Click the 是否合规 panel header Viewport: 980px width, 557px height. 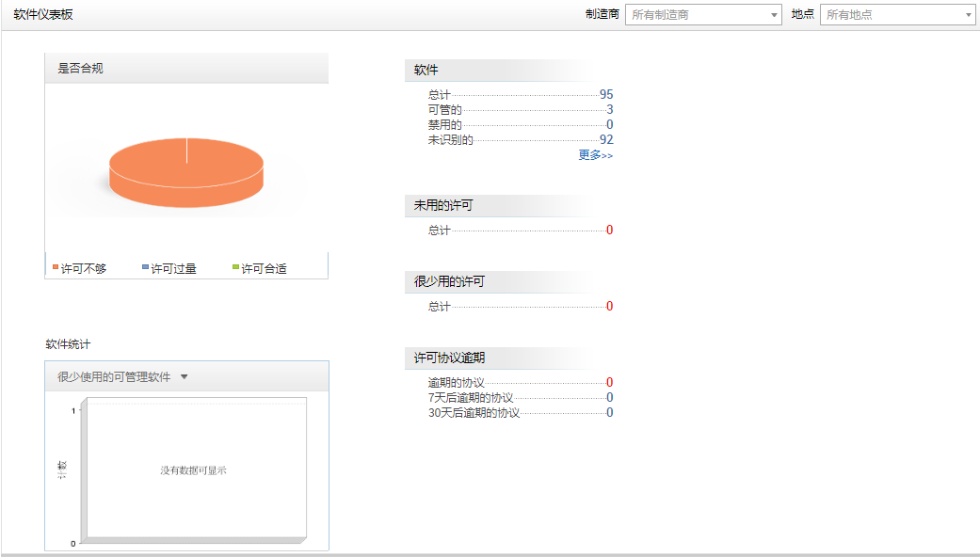point(186,68)
